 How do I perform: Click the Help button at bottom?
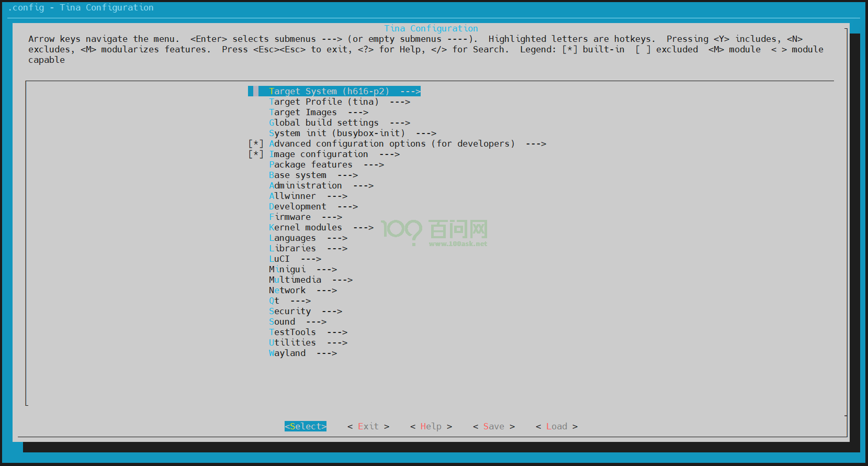pyautogui.click(x=431, y=426)
